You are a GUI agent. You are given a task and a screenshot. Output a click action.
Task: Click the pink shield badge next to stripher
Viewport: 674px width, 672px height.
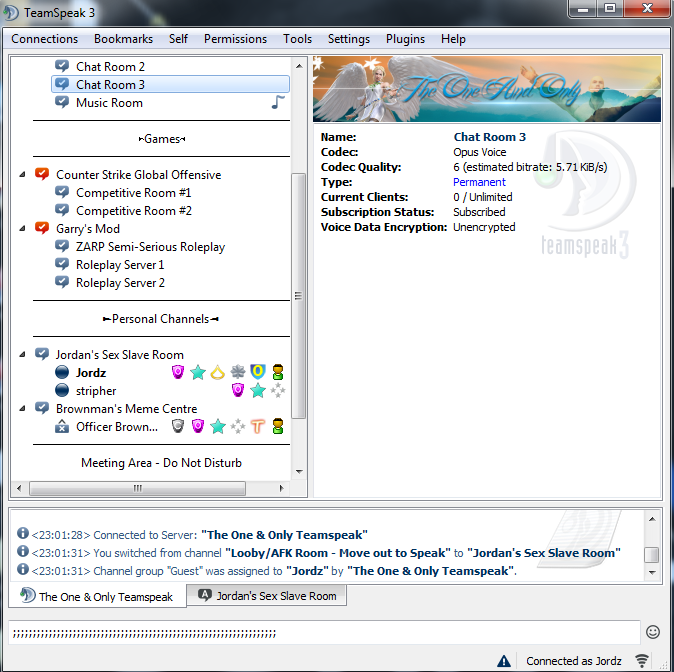click(x=238, y=390)
